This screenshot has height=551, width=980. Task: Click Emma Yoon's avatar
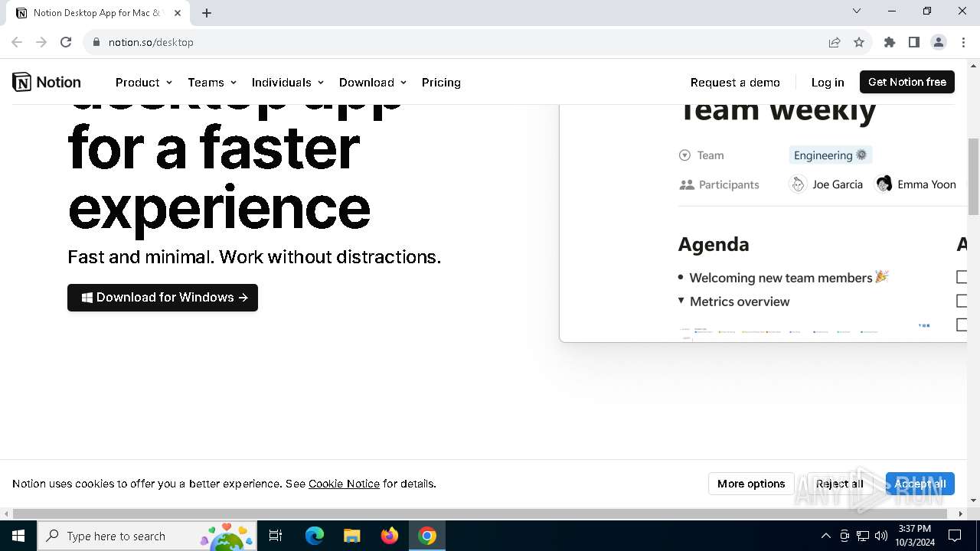[x=884, y=184]
